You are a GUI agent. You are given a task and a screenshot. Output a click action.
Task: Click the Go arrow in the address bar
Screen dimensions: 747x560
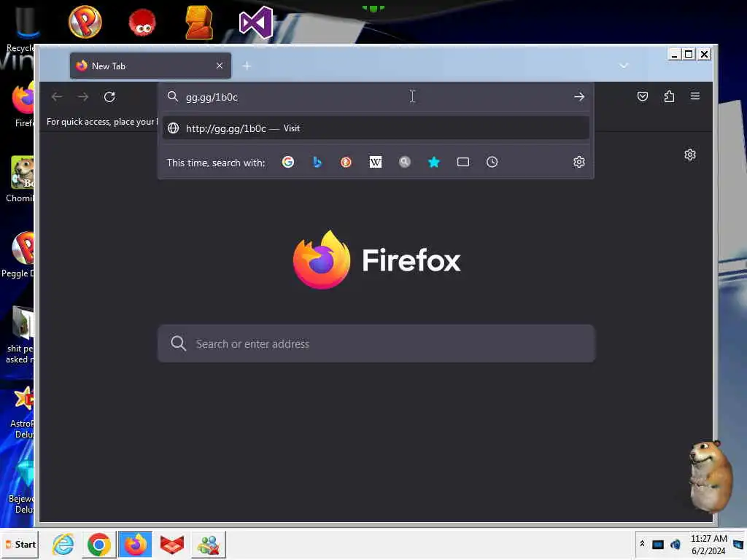(578, 97)
